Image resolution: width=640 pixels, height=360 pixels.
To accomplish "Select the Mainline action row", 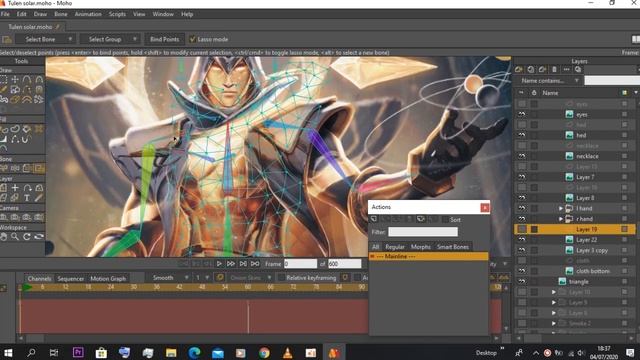I will [428, 256].
